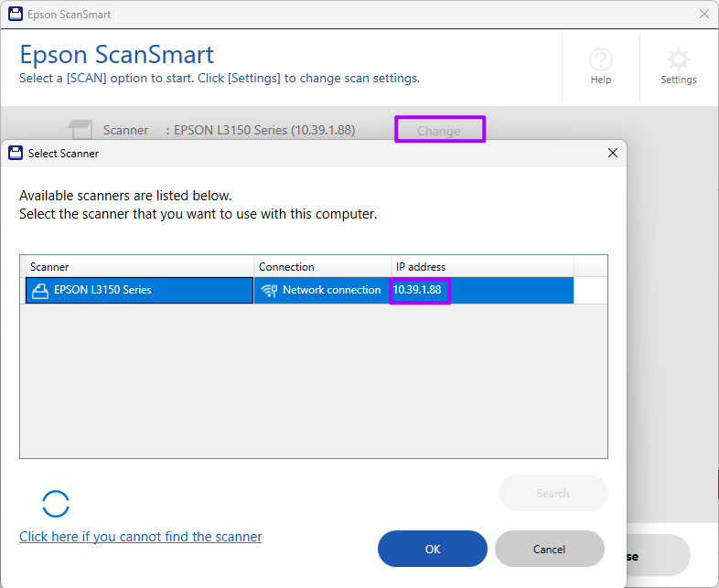Screen dimensions: 719x588
Task: Confirm selection with the OK button
Action: click(433, 549)
